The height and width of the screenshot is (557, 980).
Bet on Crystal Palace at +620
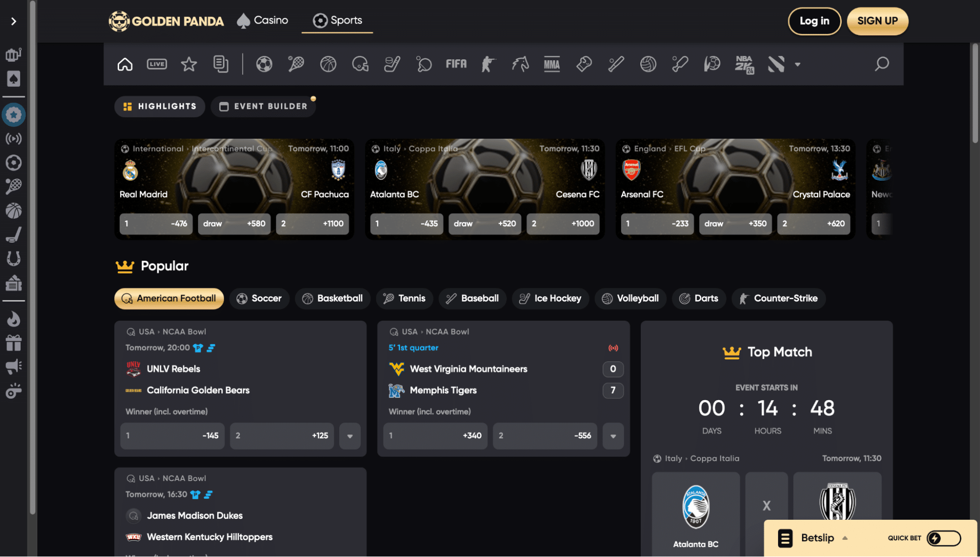point(814,224)
